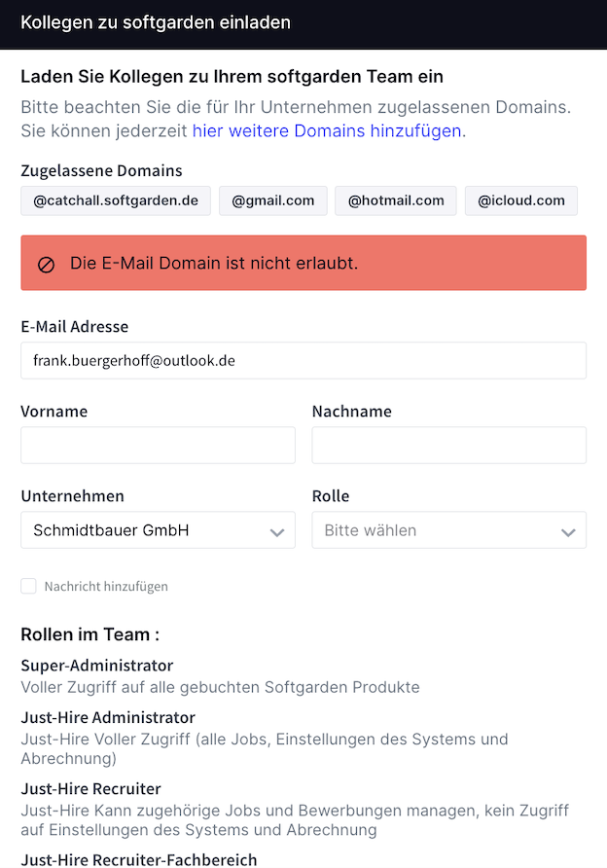Click the Unternehmen dropdown chevron arrow

pyautogui.click(x=276, y=532)
